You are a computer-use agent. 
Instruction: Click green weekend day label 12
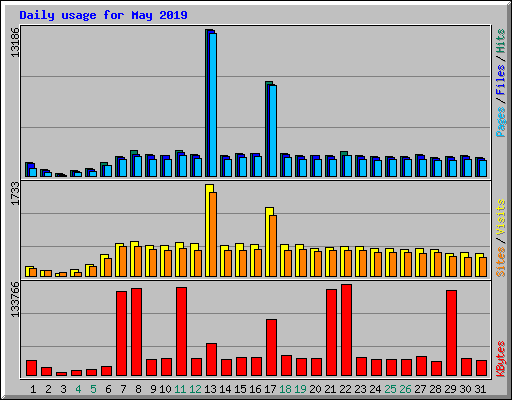(195, 389)
